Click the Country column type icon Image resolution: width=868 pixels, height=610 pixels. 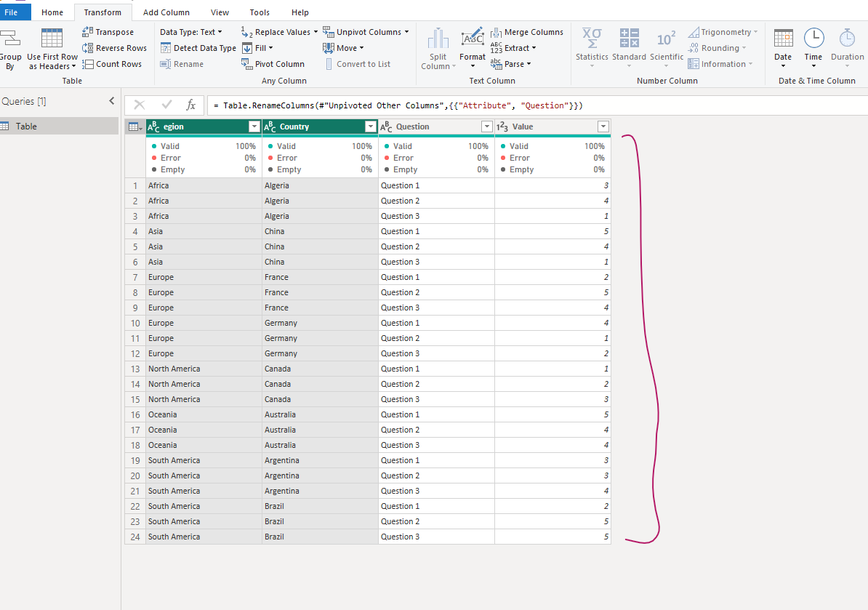270,127
